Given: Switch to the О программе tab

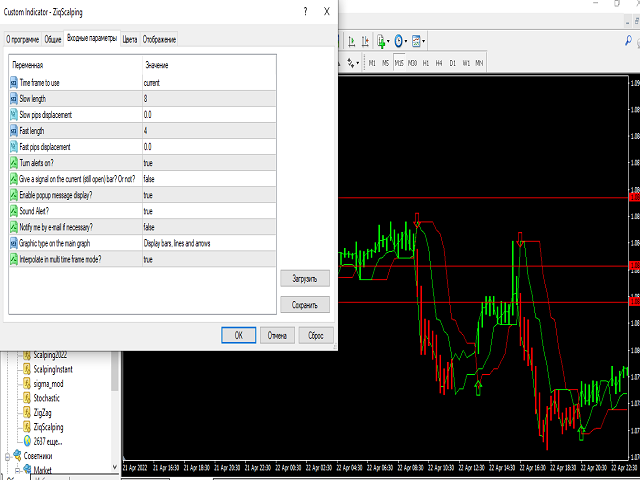Looking at the screenshot, I should pyautogui.click(x=22, y=40).
